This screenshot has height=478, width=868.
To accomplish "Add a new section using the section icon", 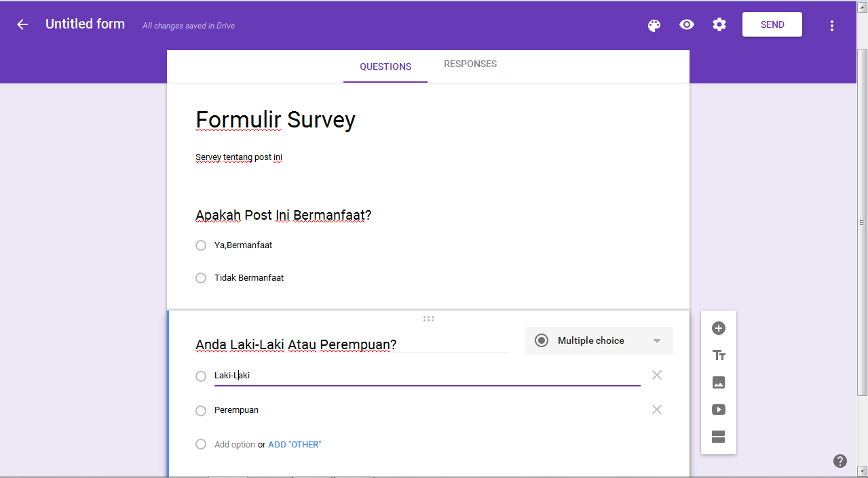I will (718, 437).
